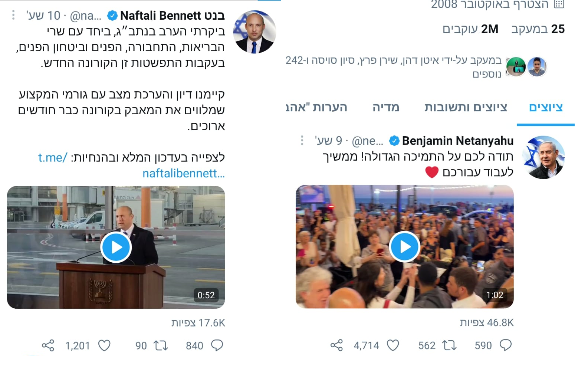Play the Bennett airport speech video
Image resolution: width=588 pixels, height=374 pixels.
coord(116,247)
